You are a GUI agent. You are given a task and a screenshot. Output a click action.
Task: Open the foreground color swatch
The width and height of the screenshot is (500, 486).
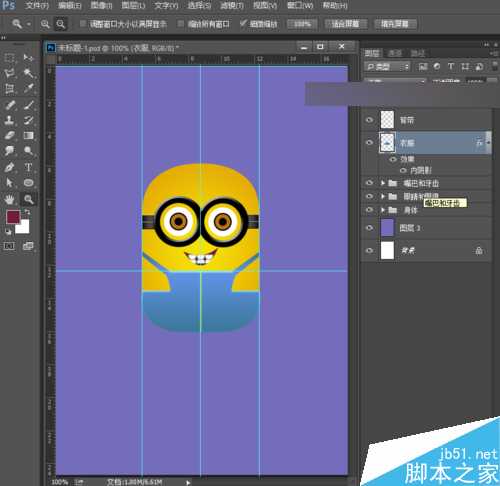(13, 217)
